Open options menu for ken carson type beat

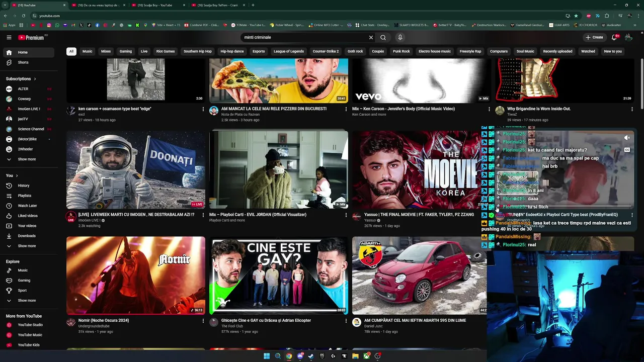pos(203,109)
